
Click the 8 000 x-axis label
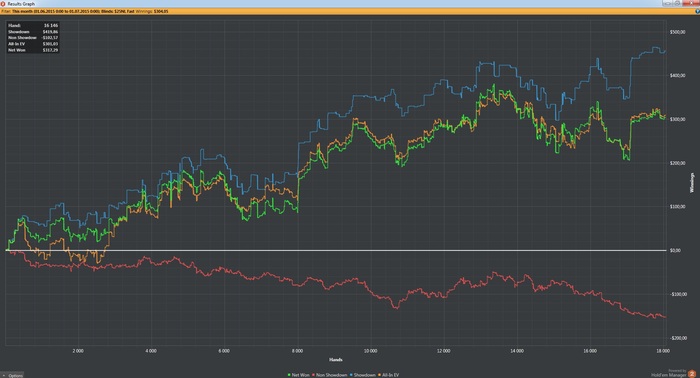point(297,351)
